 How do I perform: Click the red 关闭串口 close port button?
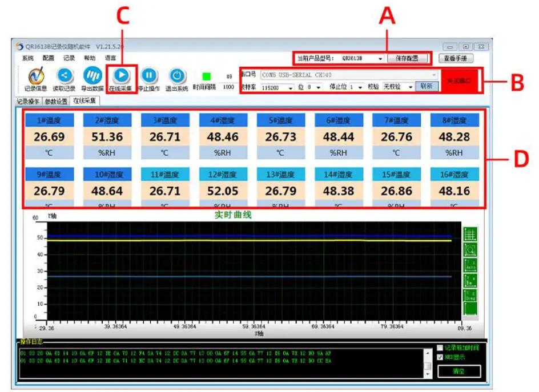coord(459,81)
